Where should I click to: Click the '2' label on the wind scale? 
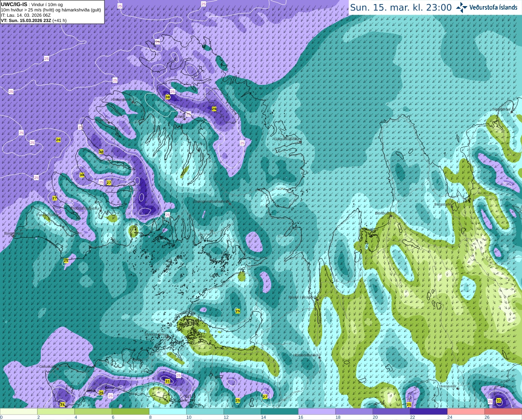(38, 418)
